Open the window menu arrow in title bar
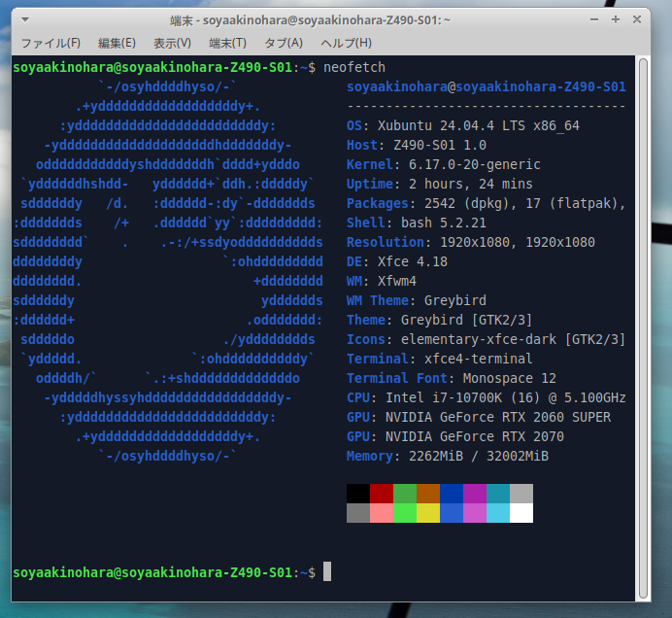The image size is (672, 618). (23, 18)
